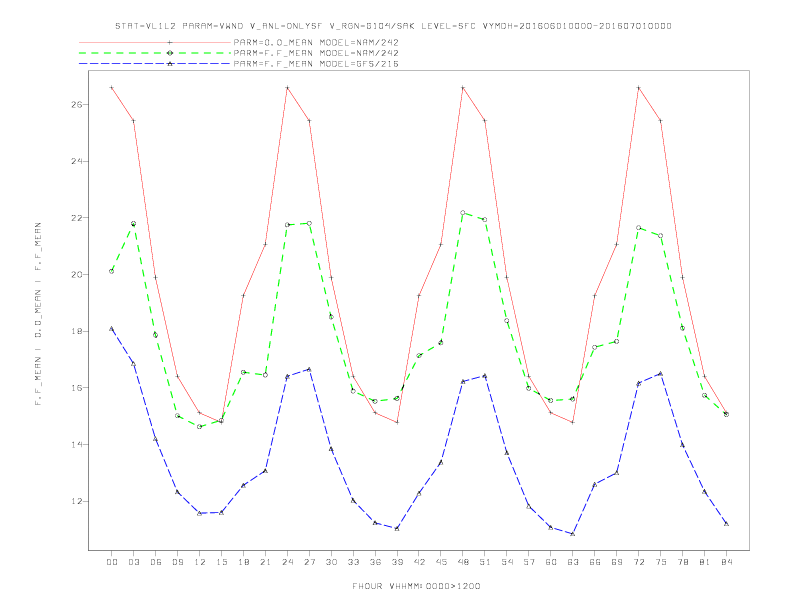The image size is (792, 612).
Task: Click x-axis tick label 72
Action: coord(638,562)
